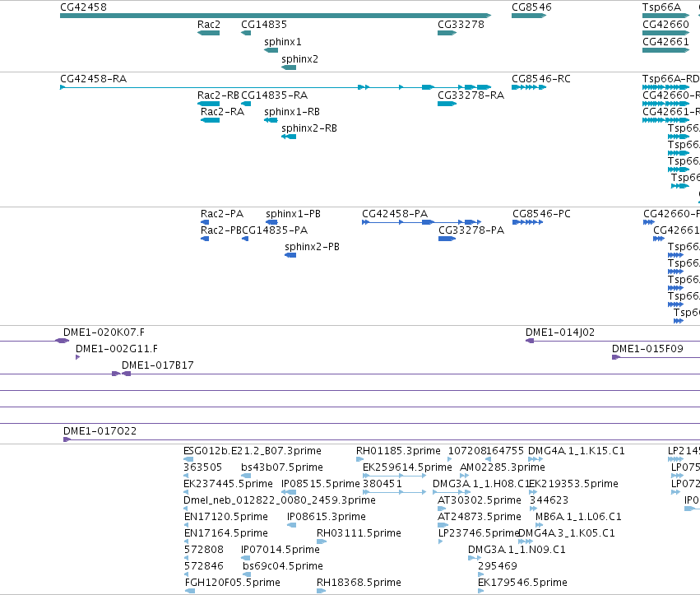700x595 pixels.
Task: Click transcript CG33278-RA label
Action: (471, 95)
